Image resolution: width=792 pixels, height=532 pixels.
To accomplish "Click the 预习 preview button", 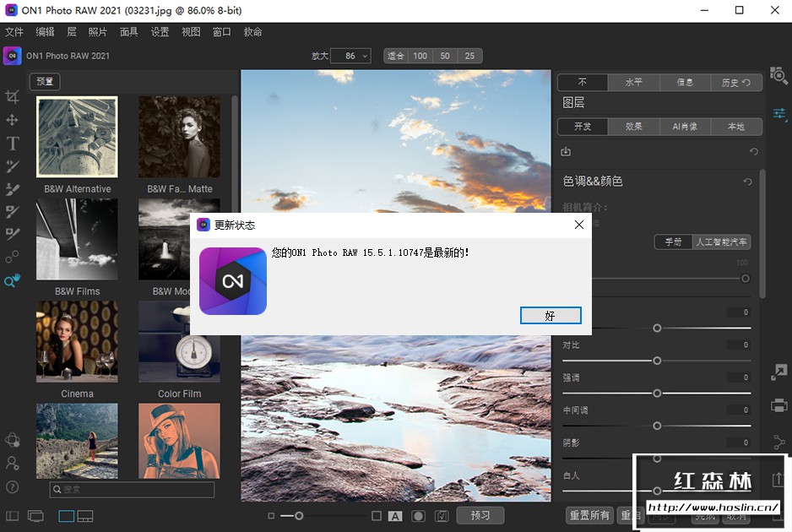I will coord(480,515).
